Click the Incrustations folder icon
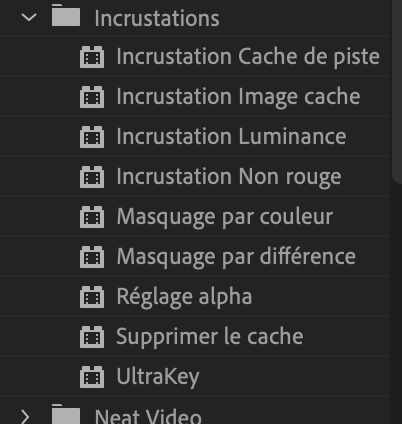The image size is (402, 424). [66, 15]
